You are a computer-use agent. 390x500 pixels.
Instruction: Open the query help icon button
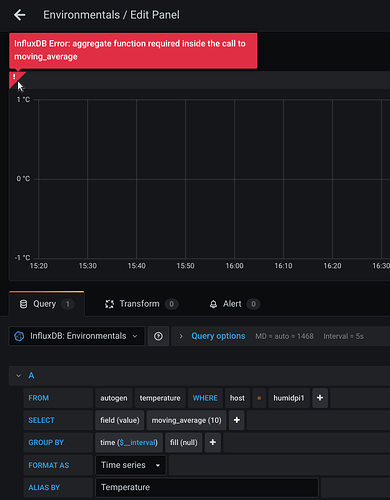[158, 336]
